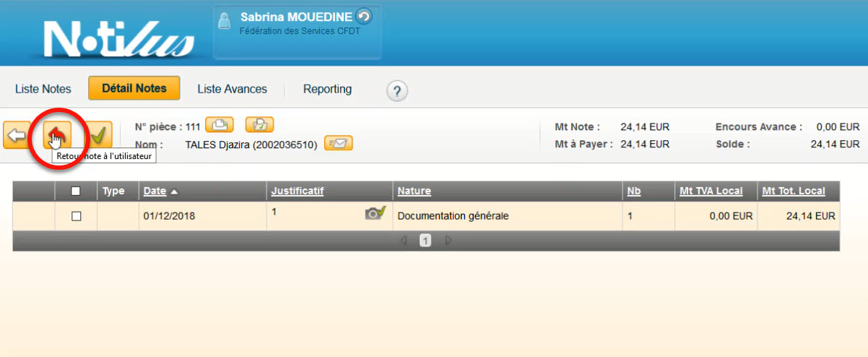
Task: Go to next page arrow in pager
Action: coord(448,241)
